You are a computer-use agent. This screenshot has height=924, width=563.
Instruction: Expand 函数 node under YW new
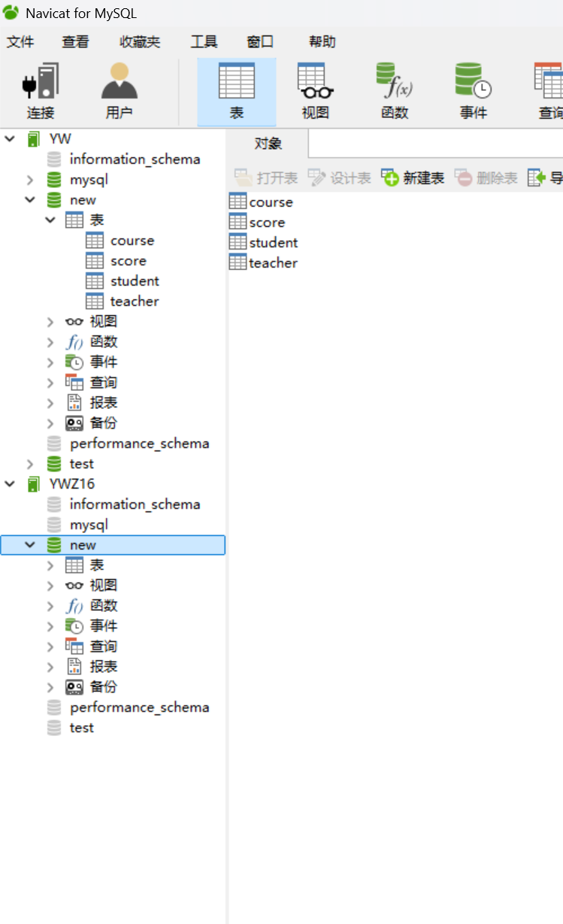[x=50, y=342]
